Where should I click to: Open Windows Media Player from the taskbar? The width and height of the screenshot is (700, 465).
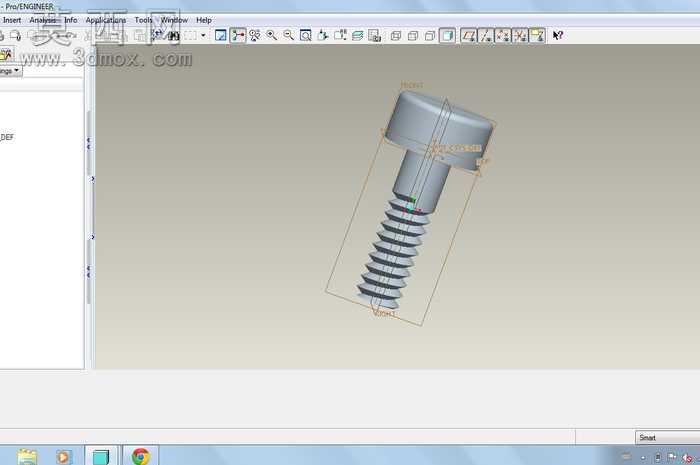(63, 457)
